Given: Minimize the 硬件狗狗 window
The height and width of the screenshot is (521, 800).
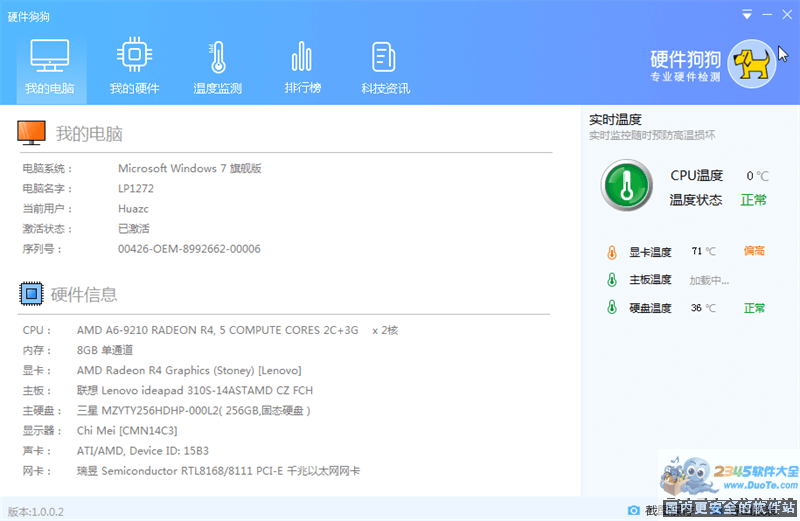Looking at the screenshot, I should click(x=767, y=15).
